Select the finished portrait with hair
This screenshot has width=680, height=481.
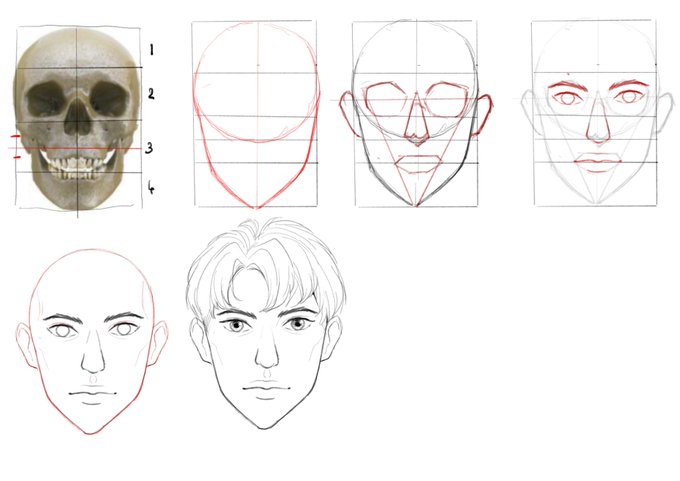click(x=266, y=324)
